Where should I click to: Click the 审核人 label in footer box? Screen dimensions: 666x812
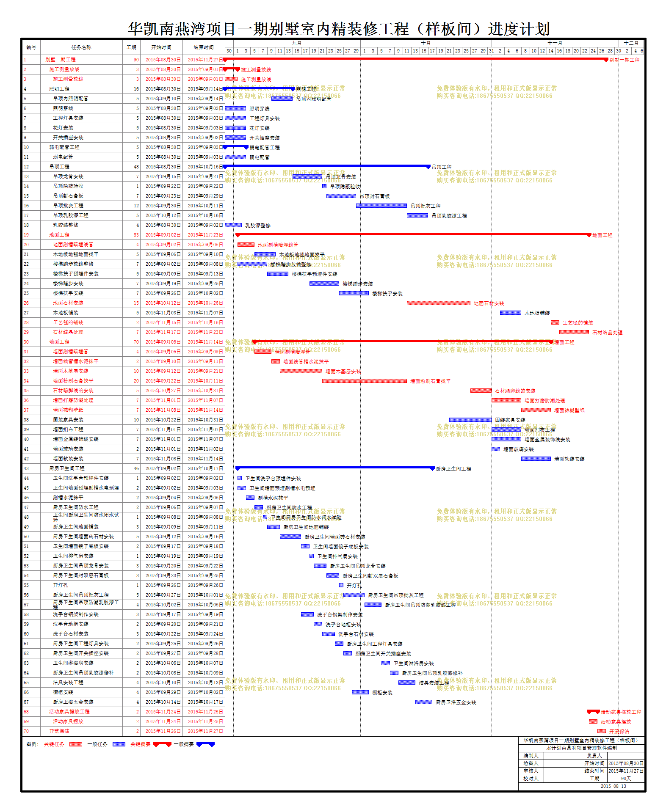pyautogui.click(x=531, y=771)
